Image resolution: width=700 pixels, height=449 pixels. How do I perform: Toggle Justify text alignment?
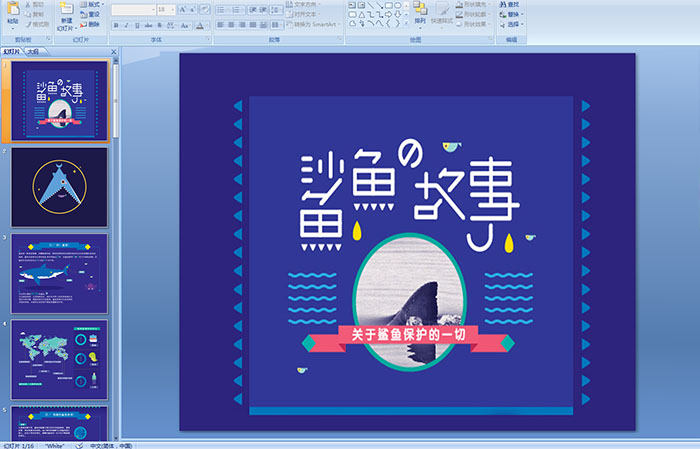click(x=253, y=25)
